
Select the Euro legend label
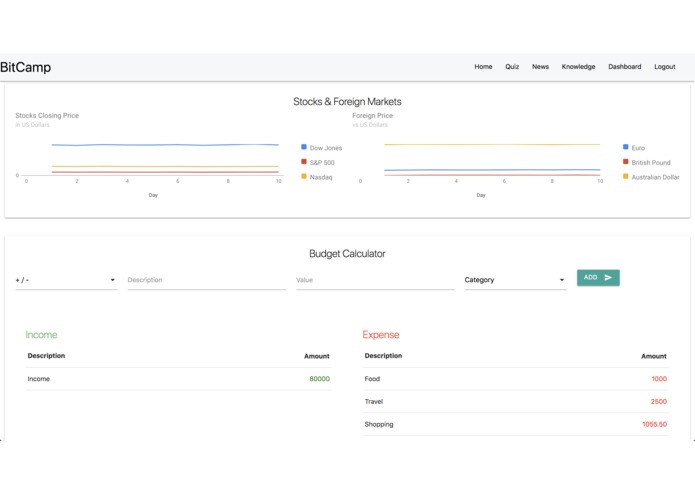638,148
